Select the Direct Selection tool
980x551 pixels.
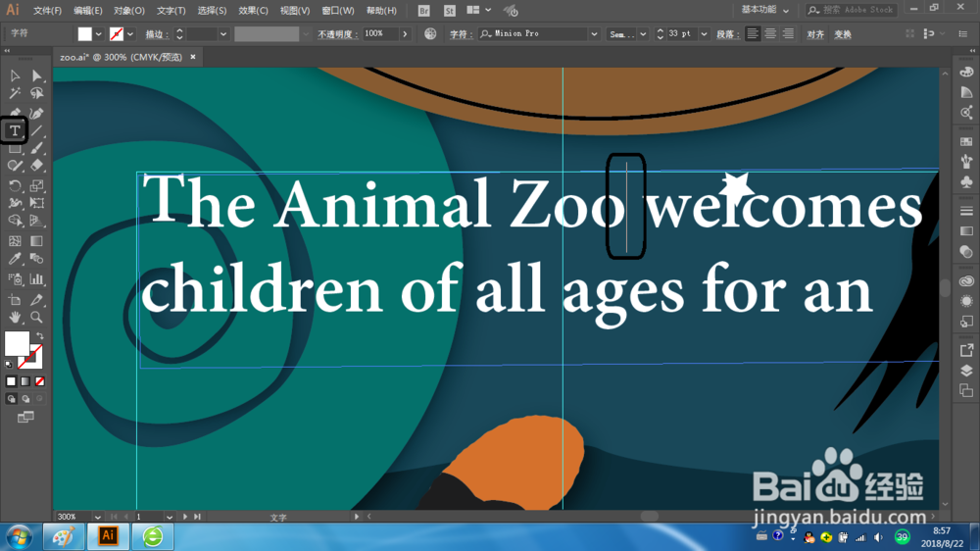(x=37, y=75)
